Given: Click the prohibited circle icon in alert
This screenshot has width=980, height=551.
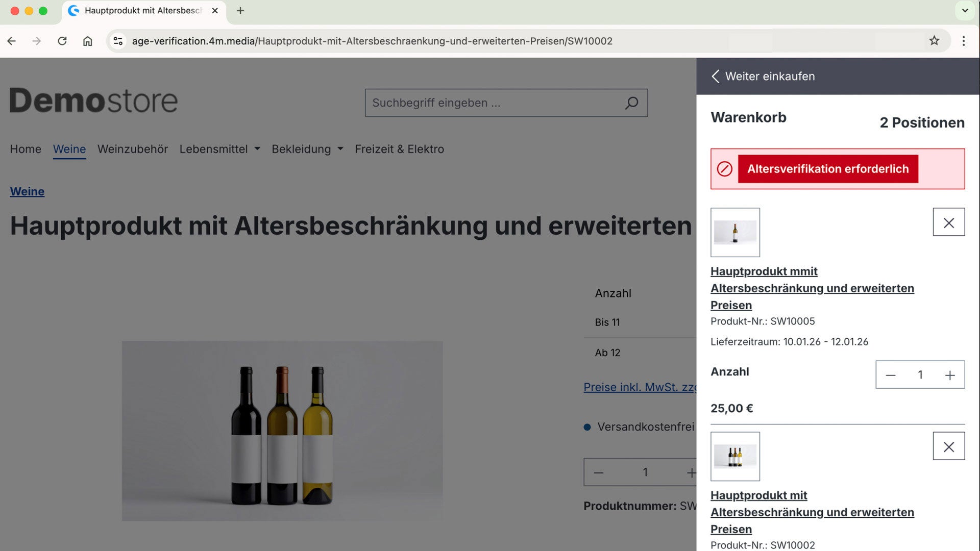Looking at the screenshot, I should (x=724, y=169).
